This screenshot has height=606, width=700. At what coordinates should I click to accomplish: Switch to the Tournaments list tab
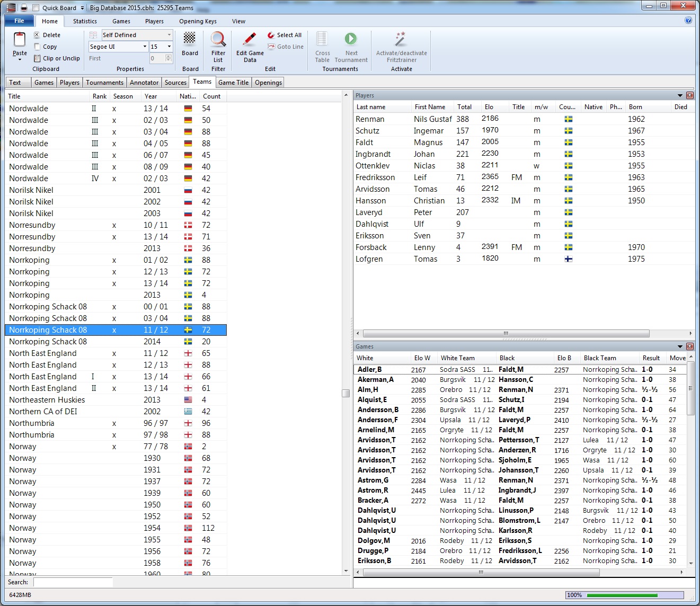(104, 82)
